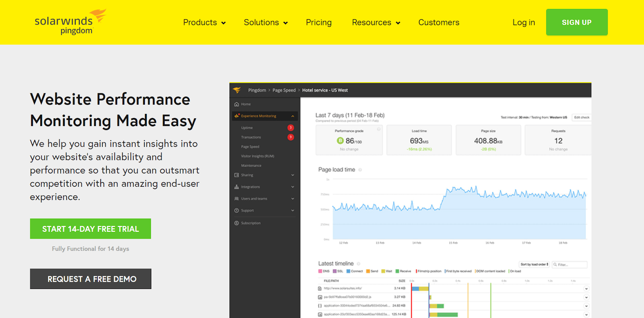Click the Integrations icon in sidebar

click(x=237, y=187)
